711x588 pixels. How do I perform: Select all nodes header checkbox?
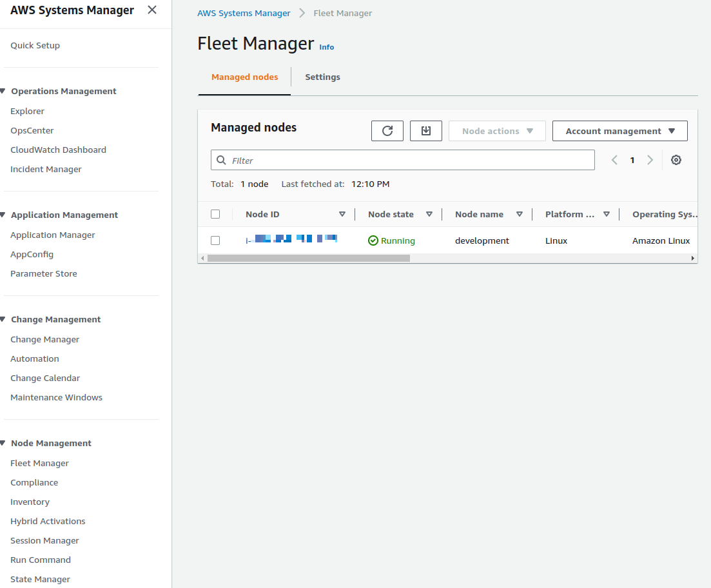(215, 214)
